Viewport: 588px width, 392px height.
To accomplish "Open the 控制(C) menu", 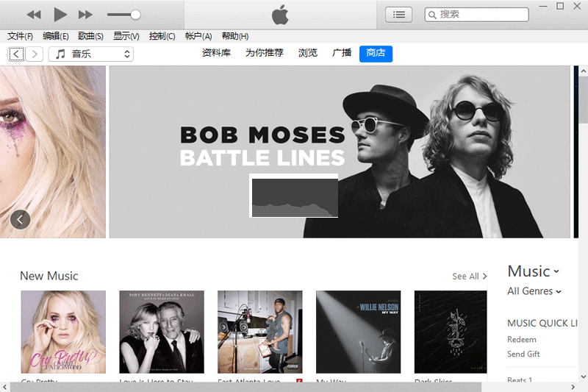I will (162, 36).
